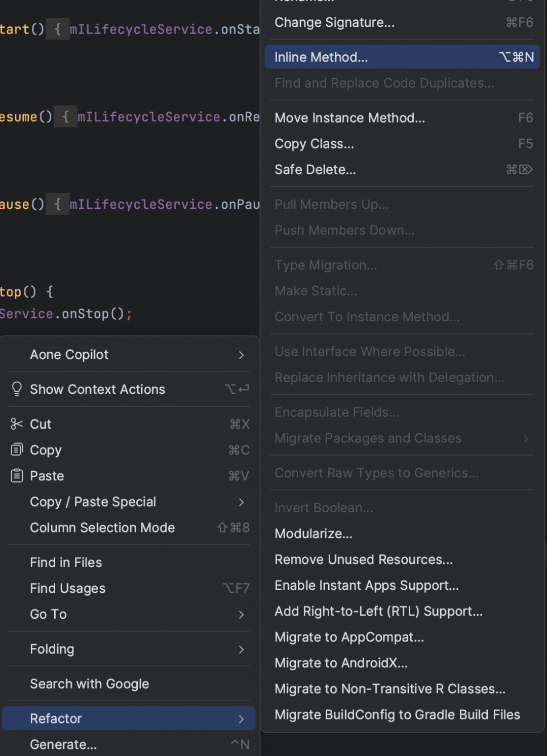The height and width of the screenshot is (756, 547).
Task: Click the copy icon beside Copy
Action: [x=17, y=449]
